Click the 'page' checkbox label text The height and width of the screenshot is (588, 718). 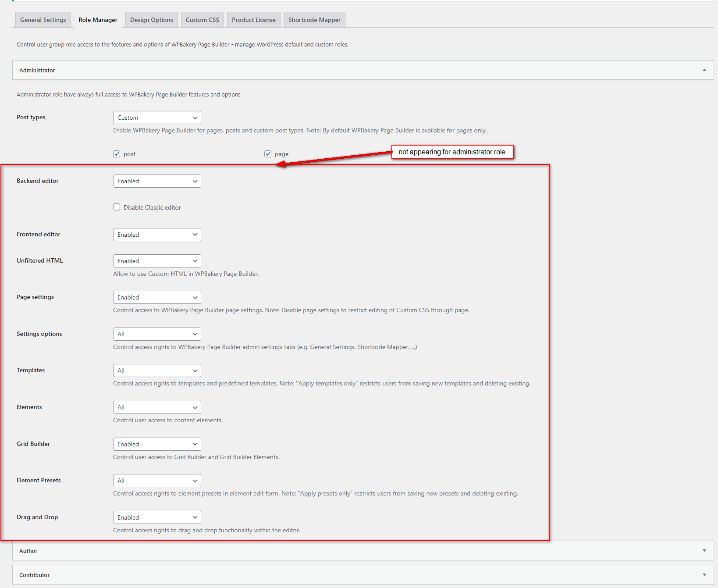coord(281,154)
